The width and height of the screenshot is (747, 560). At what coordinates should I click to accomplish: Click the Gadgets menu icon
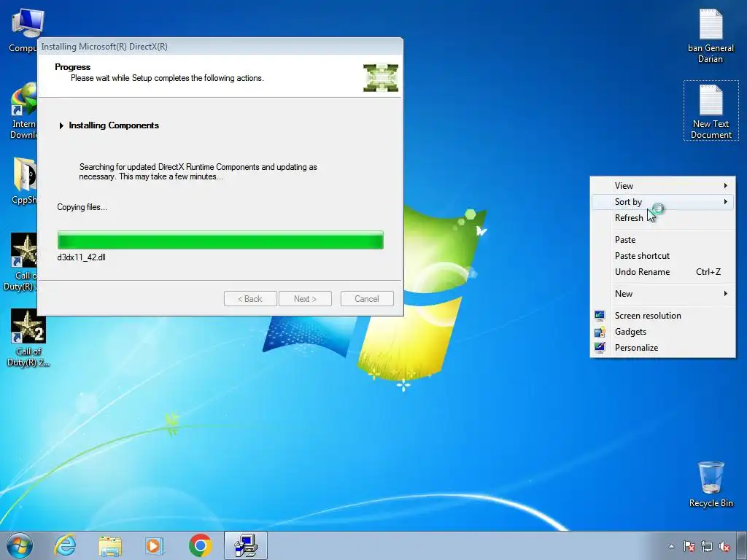point(600,332)
